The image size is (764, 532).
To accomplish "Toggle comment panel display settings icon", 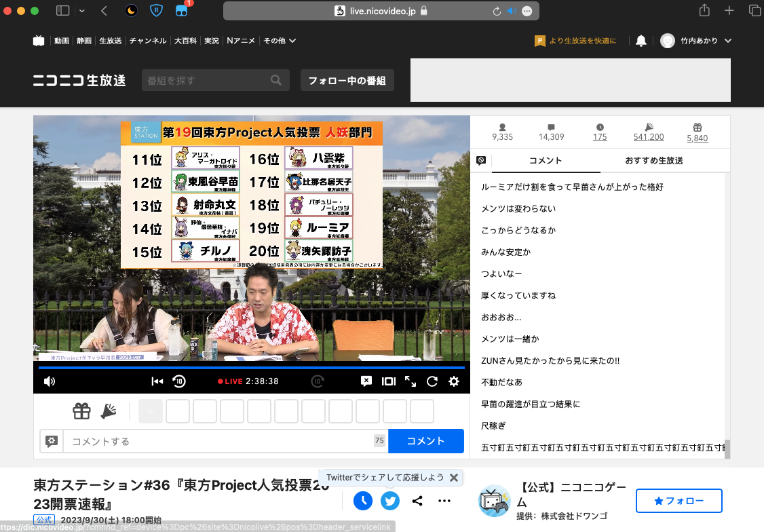I will pos(481,161).
